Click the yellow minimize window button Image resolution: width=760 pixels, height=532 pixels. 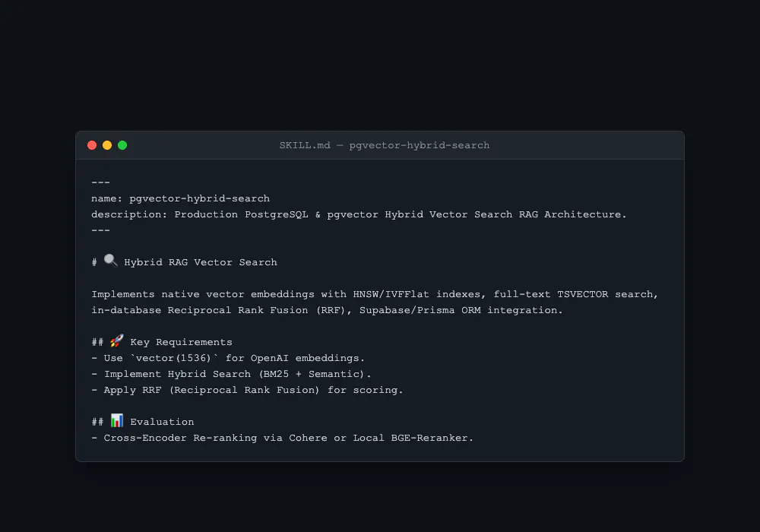(x=107, y=145)
